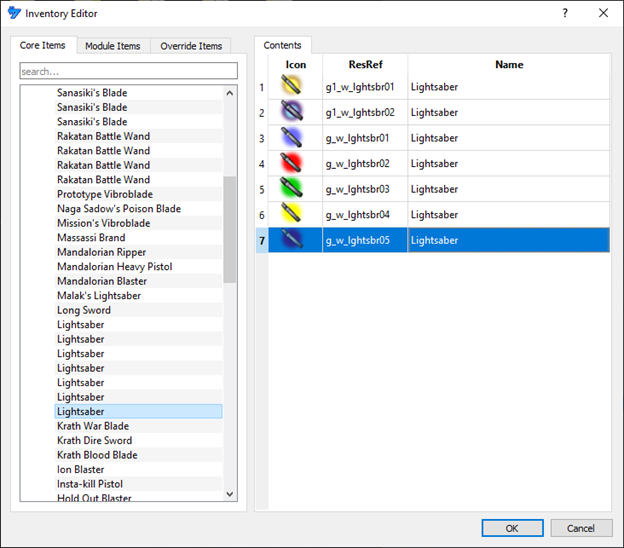The width and height of the screenshot is (624, 548).
Task: Select Massassi Brand in the list
Action: [x=138, y=238]
